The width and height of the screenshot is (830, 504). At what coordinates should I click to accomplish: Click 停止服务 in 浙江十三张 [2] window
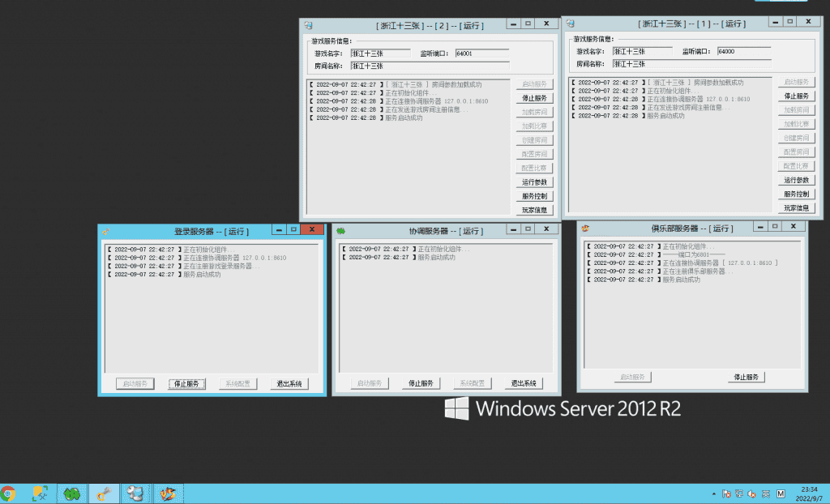click(534, 98)
